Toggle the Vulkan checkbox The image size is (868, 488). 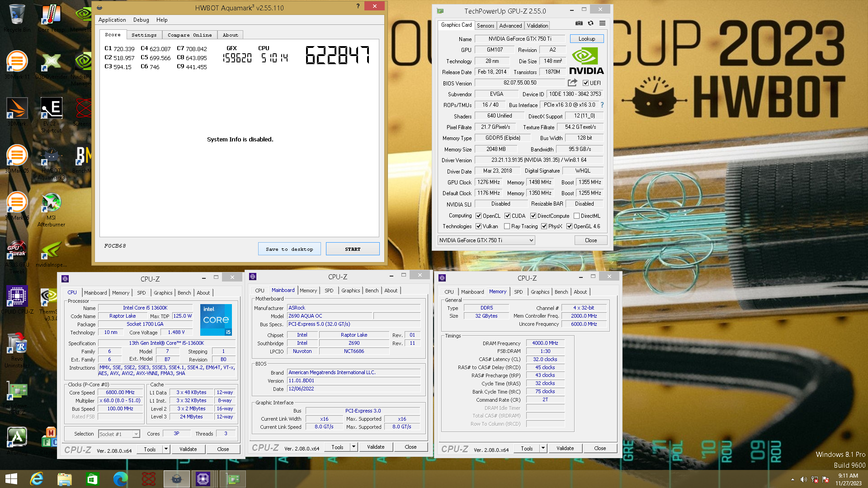(x=478, y=226)
